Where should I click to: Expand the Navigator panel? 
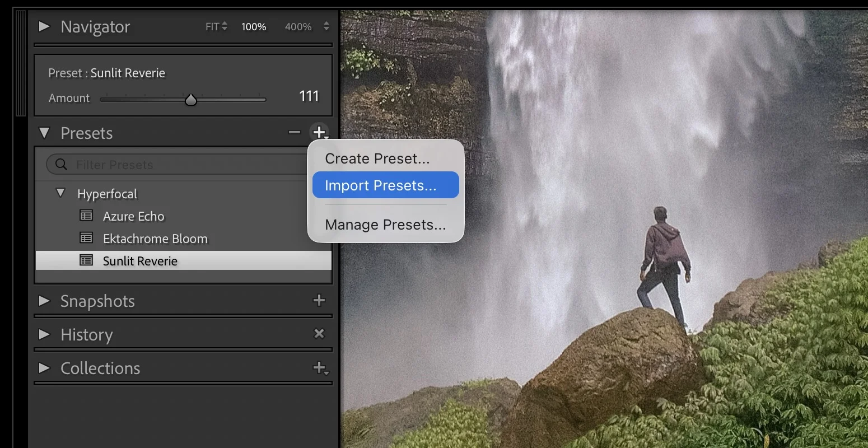(44, 26)
